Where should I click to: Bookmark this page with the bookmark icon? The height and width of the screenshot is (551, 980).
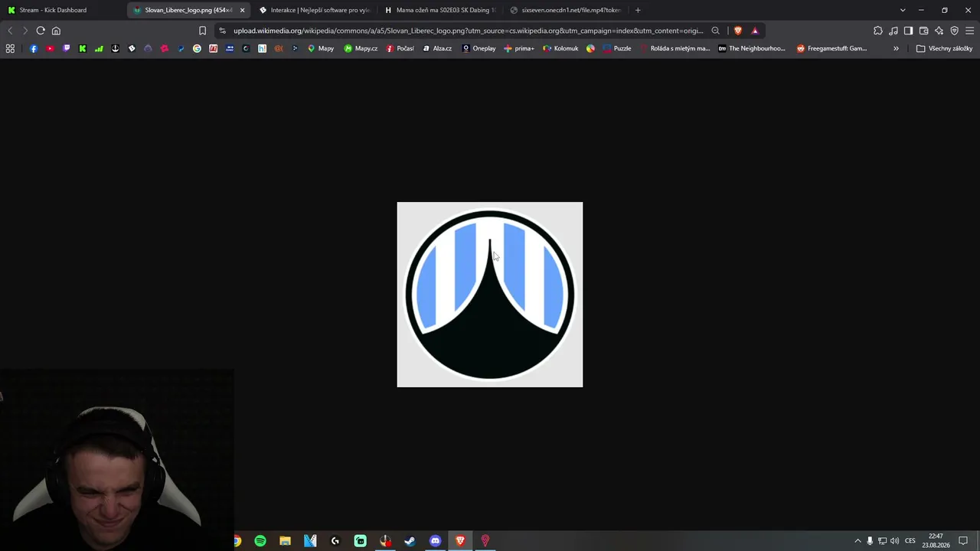click(202, 31)
